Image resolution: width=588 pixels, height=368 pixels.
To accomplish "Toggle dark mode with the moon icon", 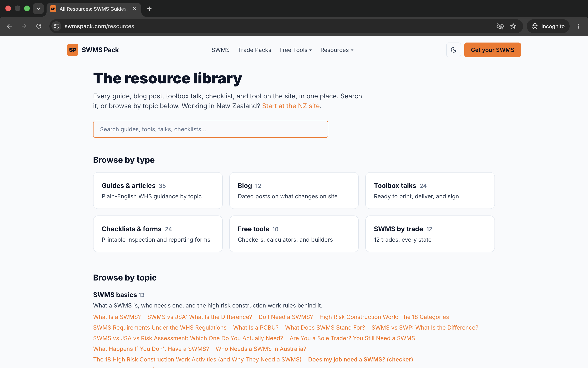I will coord(453,50).
